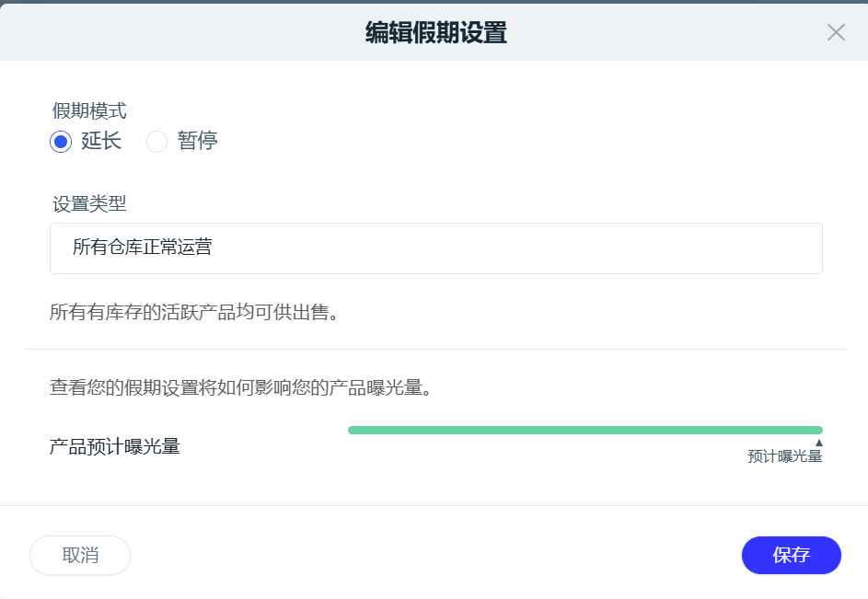Click the 暂停 option label text
This screenshot has height=599, width=868.
[x=198, y=142]
